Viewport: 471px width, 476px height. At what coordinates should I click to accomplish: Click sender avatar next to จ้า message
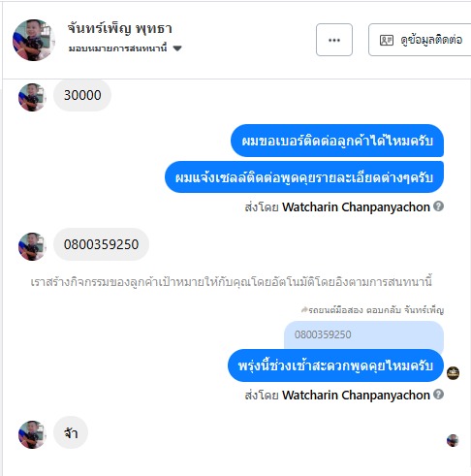point(32,434)
